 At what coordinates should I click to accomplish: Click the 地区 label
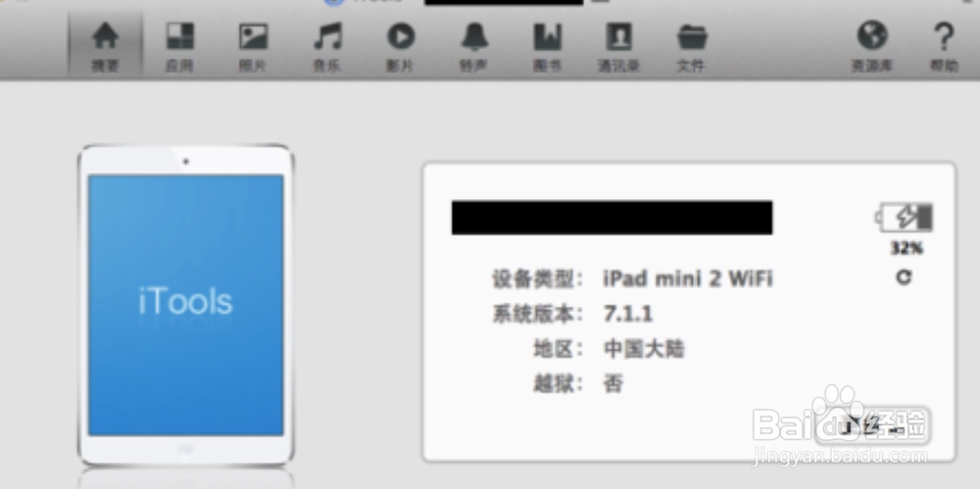[x=559, y=349]
